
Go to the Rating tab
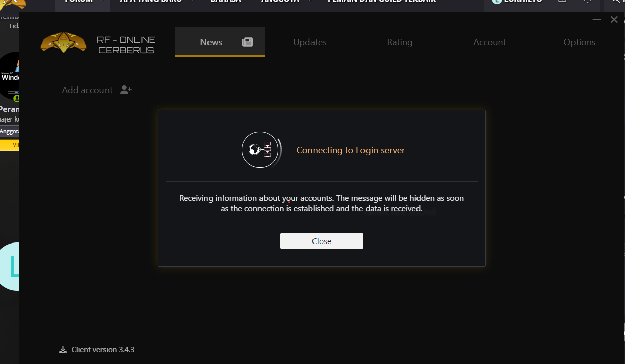click(399, 42)
